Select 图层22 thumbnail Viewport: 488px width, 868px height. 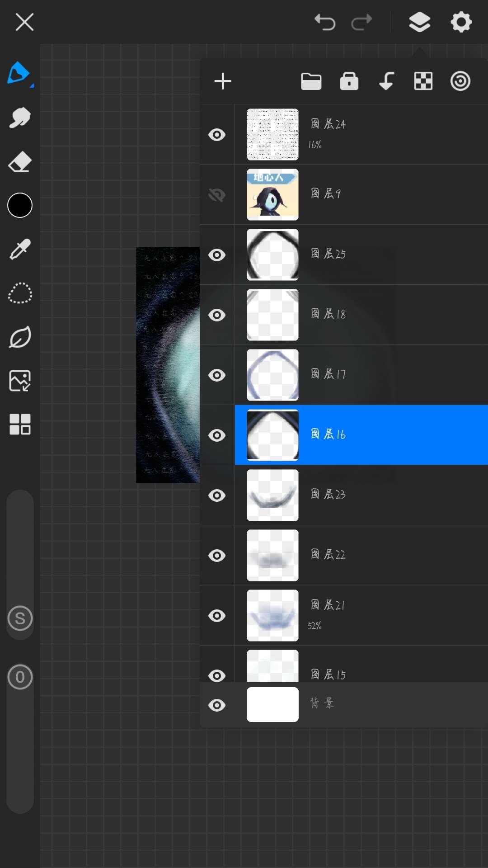coord(272,555)
